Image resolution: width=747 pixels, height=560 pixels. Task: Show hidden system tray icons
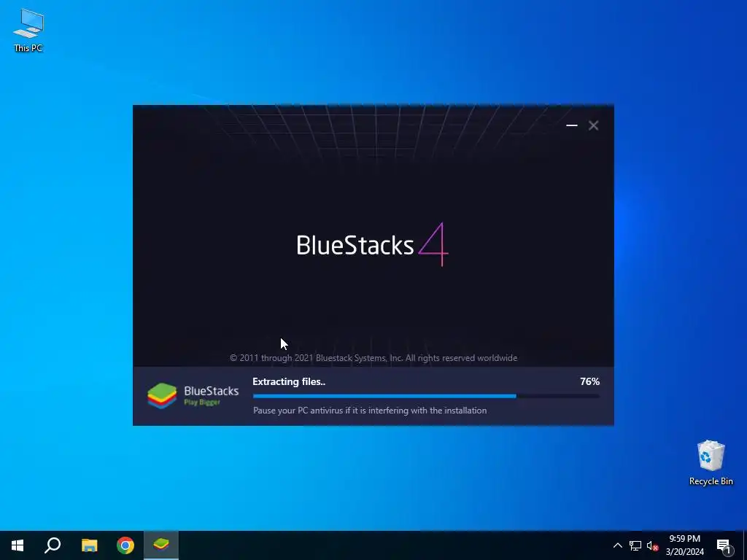pos(617,545)
